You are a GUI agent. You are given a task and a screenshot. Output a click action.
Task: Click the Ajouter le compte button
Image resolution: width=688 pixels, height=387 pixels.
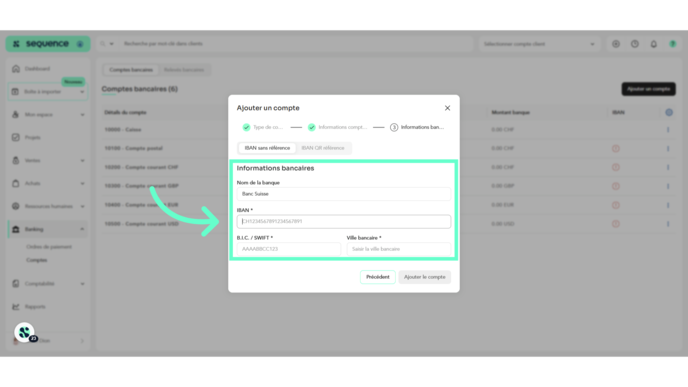(424, 277)
